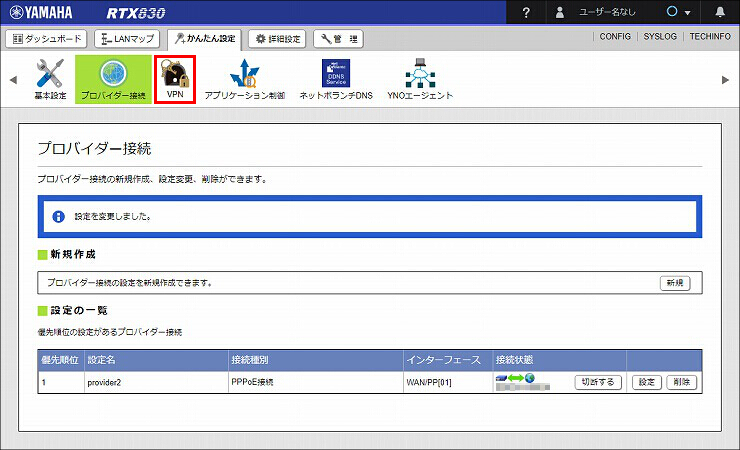Click the 削除 button for provider2
Screen dimensions: 740x450
tap(681, 382)
